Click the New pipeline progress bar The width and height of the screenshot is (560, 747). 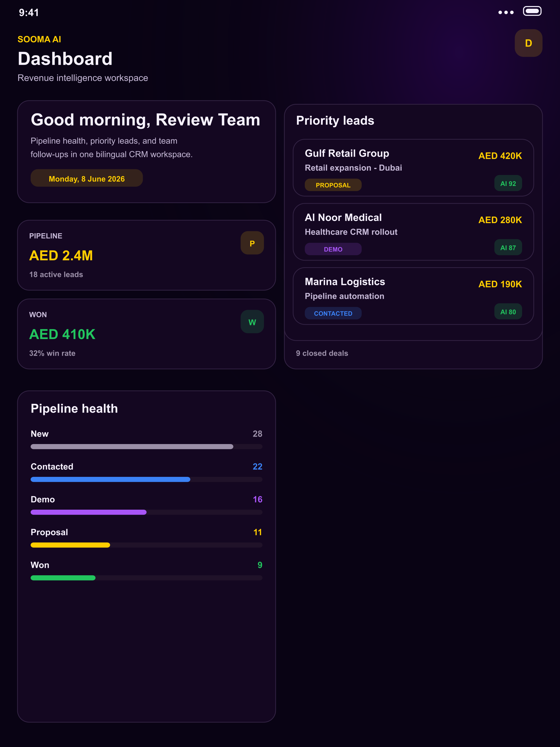(146, 447)
